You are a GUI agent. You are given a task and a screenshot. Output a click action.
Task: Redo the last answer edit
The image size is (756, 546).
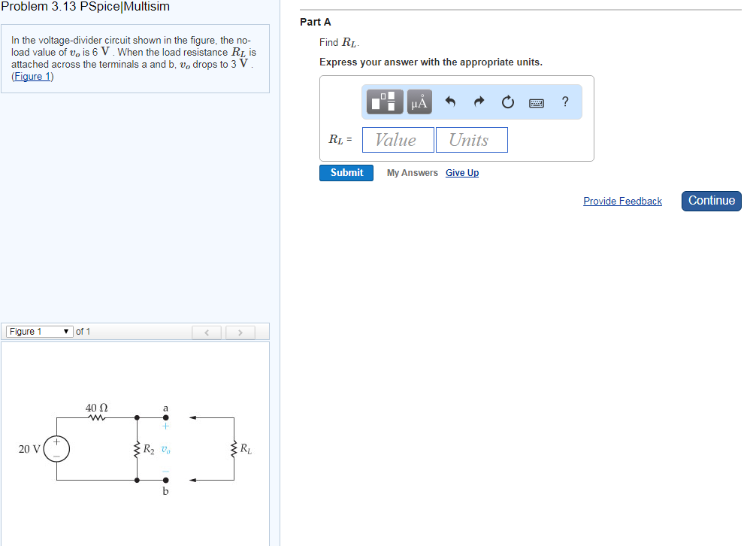(x=479, y=102)
